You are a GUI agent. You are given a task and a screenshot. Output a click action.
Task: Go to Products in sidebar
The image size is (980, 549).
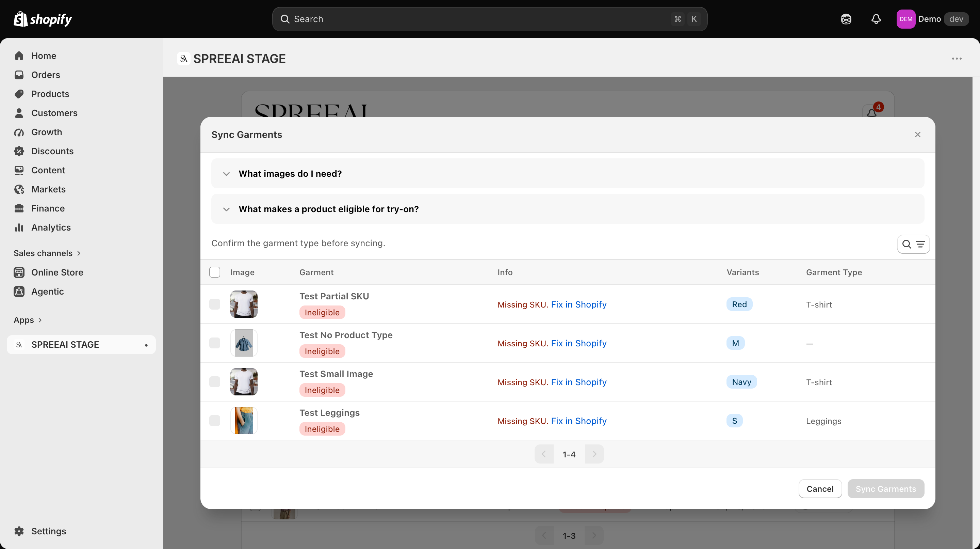click(50, 94)
